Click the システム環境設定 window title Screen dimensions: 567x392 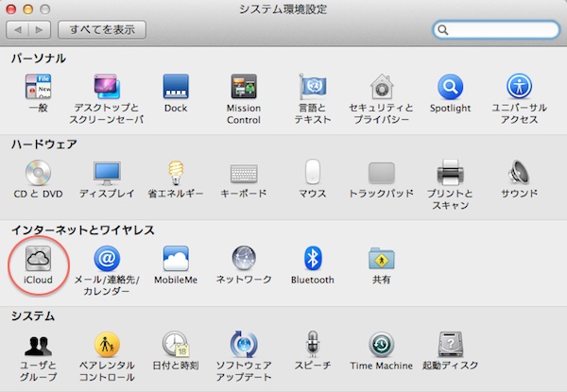[x=283, y=9]
